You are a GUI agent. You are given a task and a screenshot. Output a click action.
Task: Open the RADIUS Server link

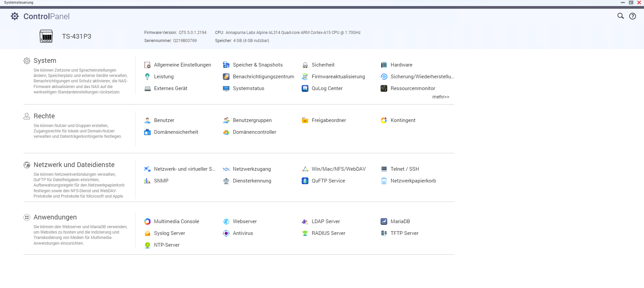pos(328,233)
